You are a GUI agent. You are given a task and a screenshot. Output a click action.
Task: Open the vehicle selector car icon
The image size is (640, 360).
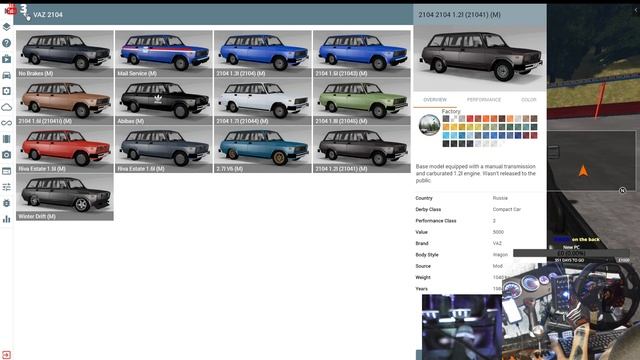[x=7, y=75]
